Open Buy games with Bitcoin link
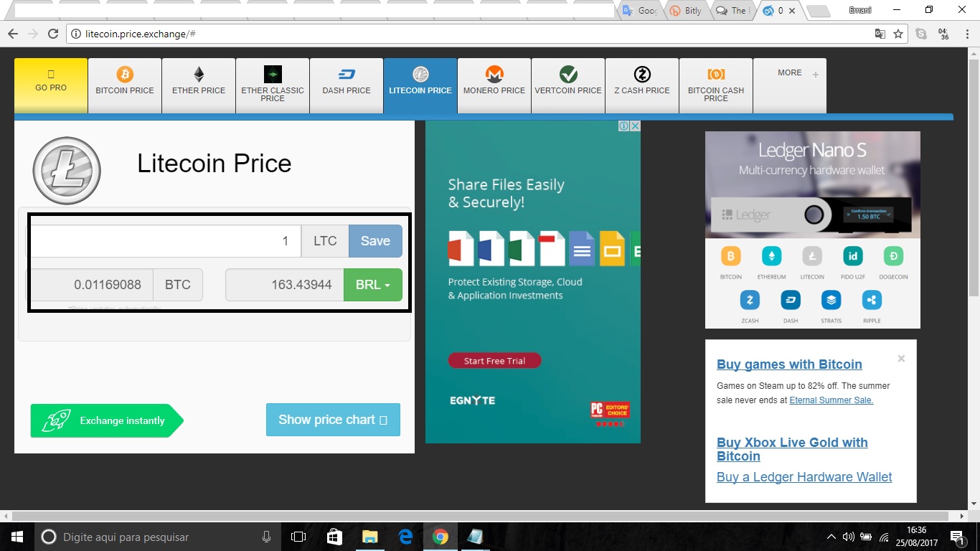Screen dimensions: 980x551 pyautogui.click(x=789, y=364)
